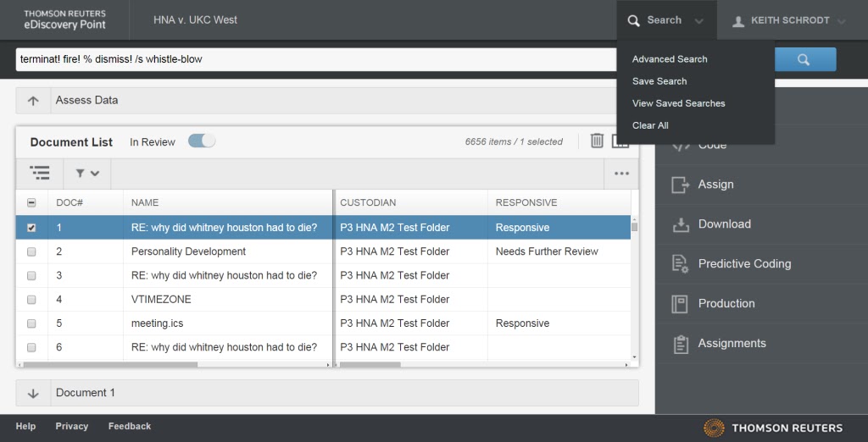
Task: Toggle the select-all header checkbox
Action: (31, 203)
